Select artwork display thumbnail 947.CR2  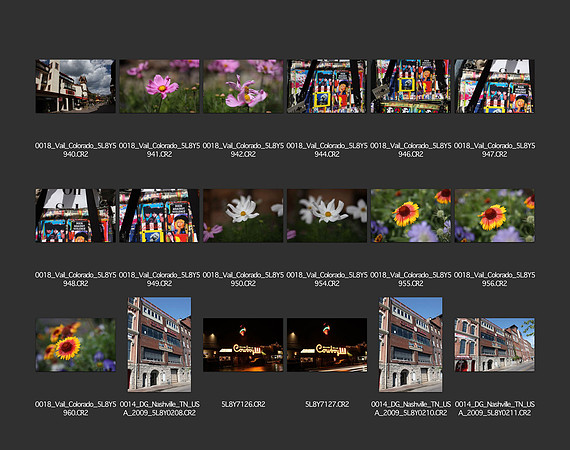(x=494, y=86)
